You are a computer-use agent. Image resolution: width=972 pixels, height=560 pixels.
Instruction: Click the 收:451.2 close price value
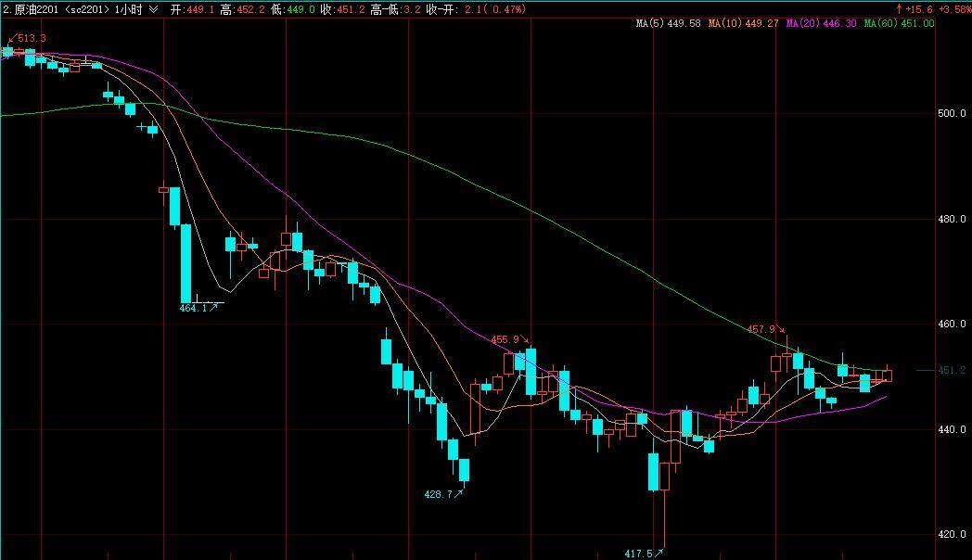pyautogui.click(x=343, y=9)
